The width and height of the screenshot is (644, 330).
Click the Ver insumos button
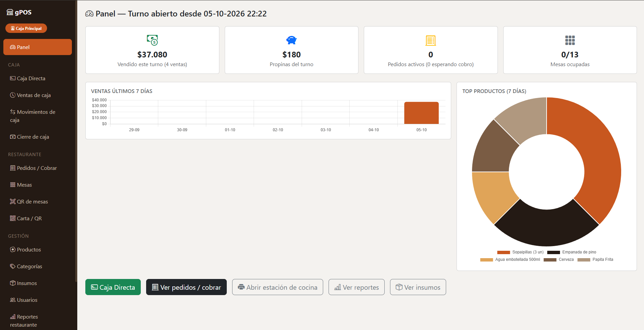(x=418, y=287)
